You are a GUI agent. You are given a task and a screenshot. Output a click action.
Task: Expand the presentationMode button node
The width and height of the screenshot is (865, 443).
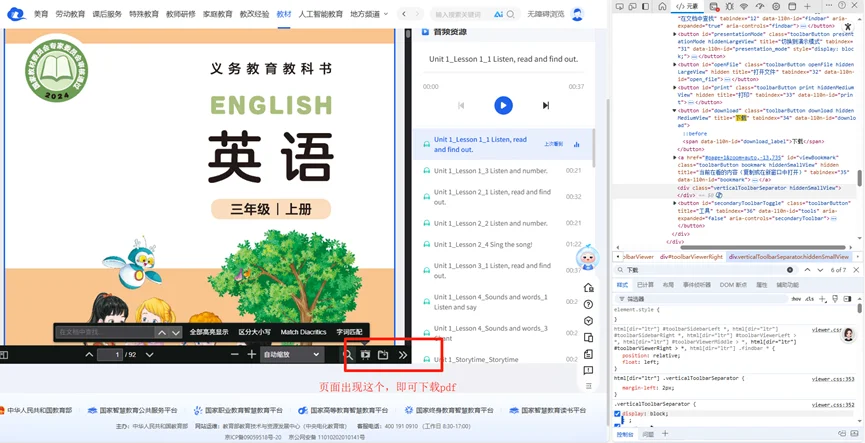click(x=676, y=34)
